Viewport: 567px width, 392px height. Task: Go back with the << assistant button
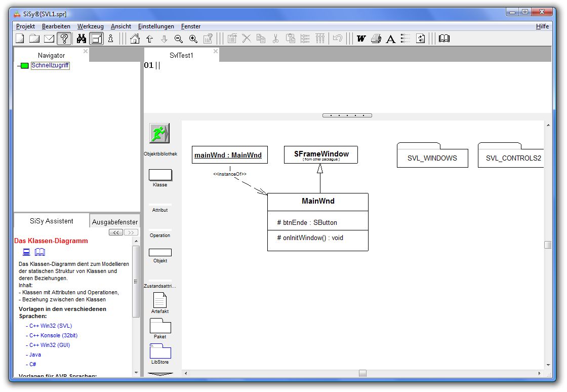coord(116,232)
